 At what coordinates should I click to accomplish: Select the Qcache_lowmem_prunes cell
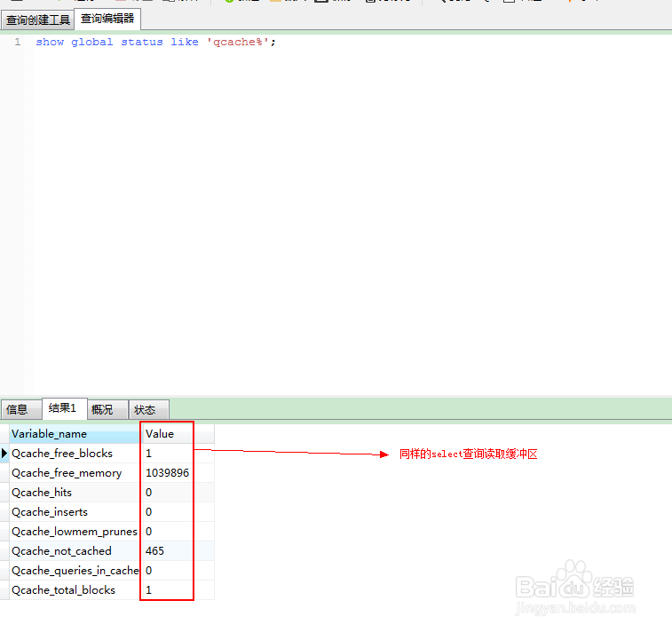75,532
